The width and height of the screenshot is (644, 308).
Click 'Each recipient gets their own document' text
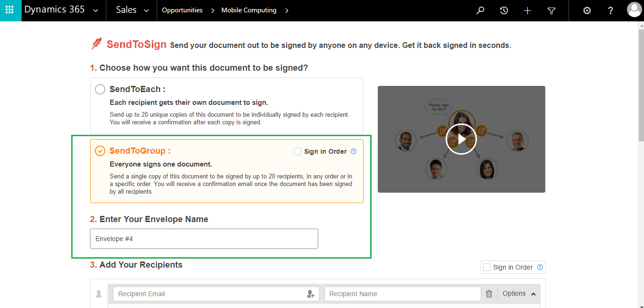pos(189,103)
